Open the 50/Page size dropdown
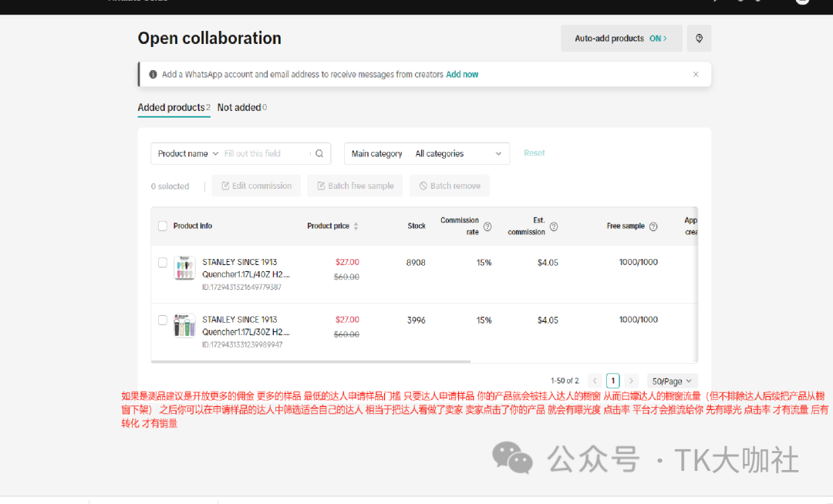This screenshot has height=504, width=833. pyautogui.click(x=672, y=381)
